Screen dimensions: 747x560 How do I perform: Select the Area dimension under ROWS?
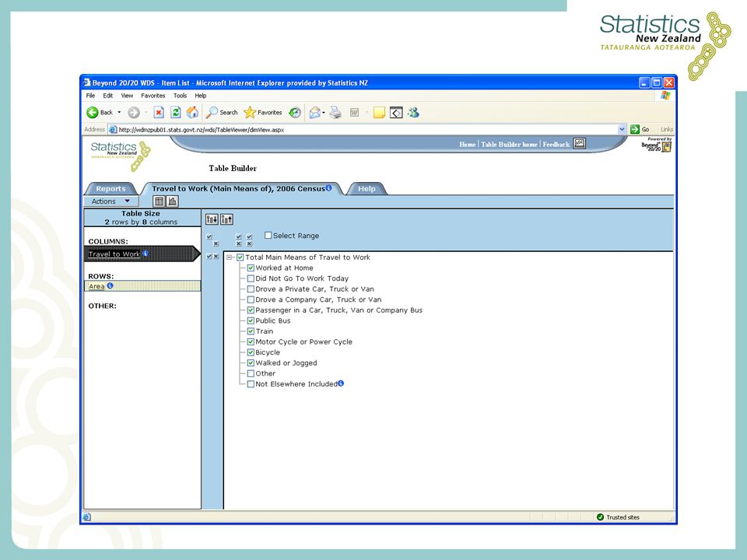96,286
